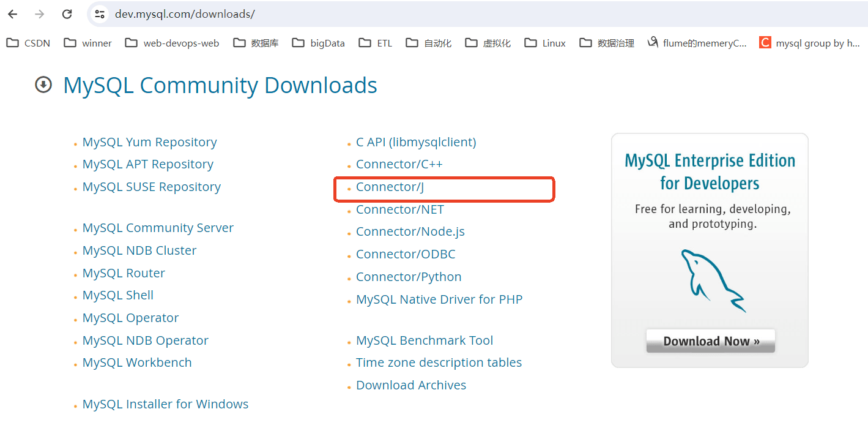Viewport: 868px width, 439px height.
Task: Open MySQL APT Repository link
Action: [x=148, y=164]
